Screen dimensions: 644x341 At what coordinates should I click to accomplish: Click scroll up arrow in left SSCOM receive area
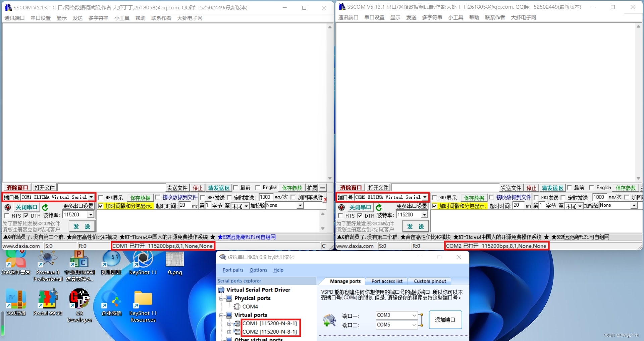pyautogui.click(x=330, y=27)
